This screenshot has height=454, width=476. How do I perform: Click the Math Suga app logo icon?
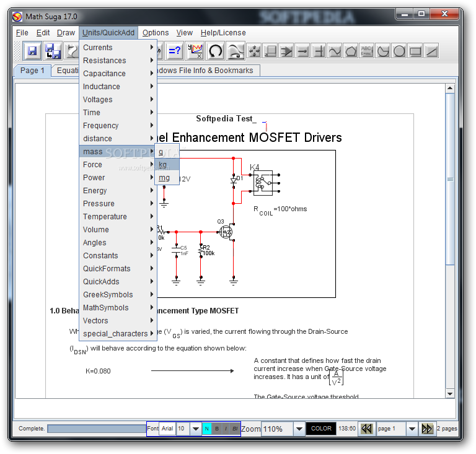click(x=17, y=16)
